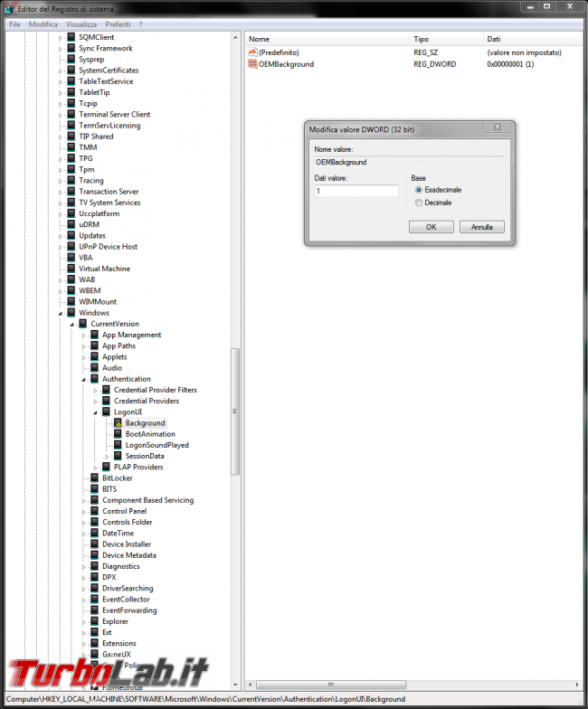The width and height of the screenshot is (588, 709).
Task: Click the tree scrollbar up arrow
Action: (235, 38)
